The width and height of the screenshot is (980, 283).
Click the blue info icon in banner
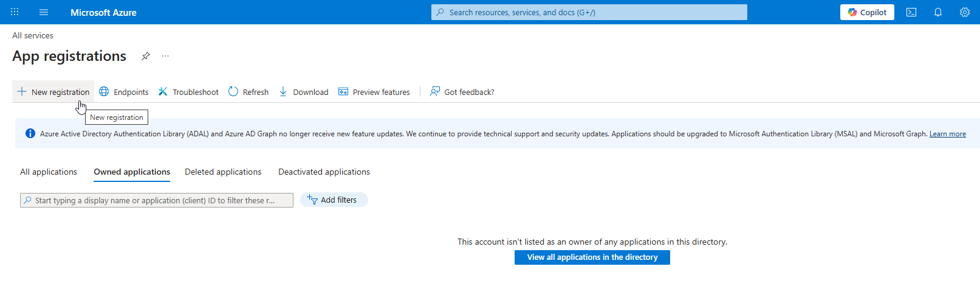[x=30, y=133]
